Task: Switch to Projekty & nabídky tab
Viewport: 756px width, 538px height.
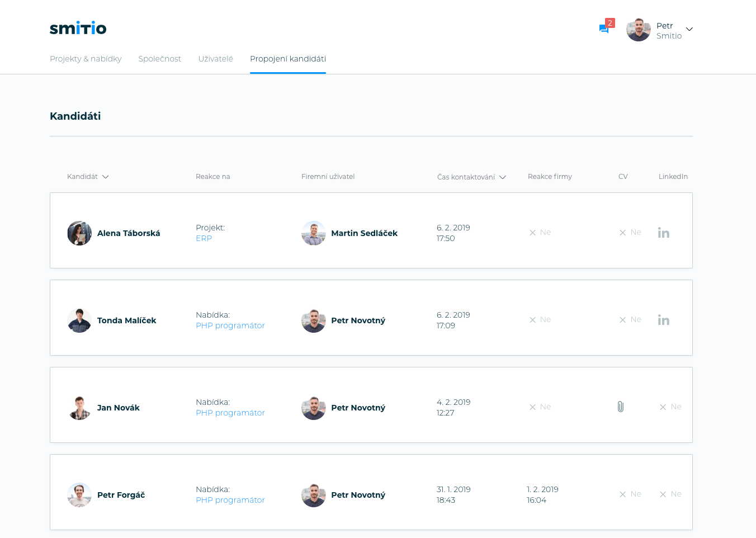Action: (86, 59)
